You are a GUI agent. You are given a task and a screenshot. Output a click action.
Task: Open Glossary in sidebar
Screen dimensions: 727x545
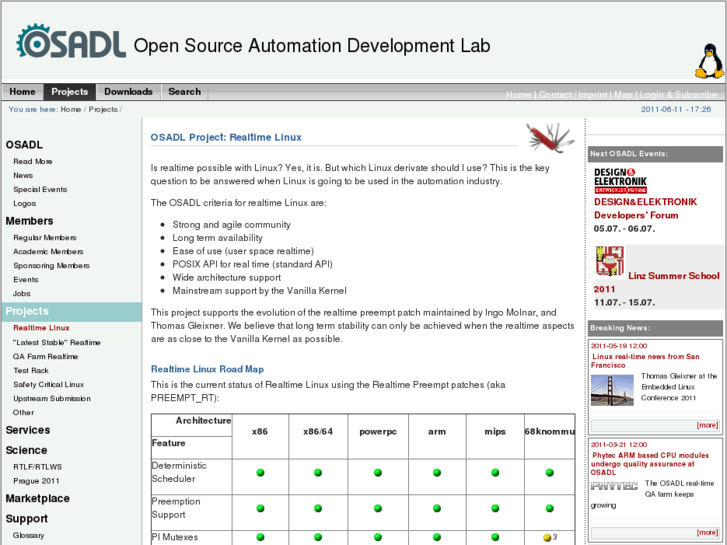(x=28, y=535)
